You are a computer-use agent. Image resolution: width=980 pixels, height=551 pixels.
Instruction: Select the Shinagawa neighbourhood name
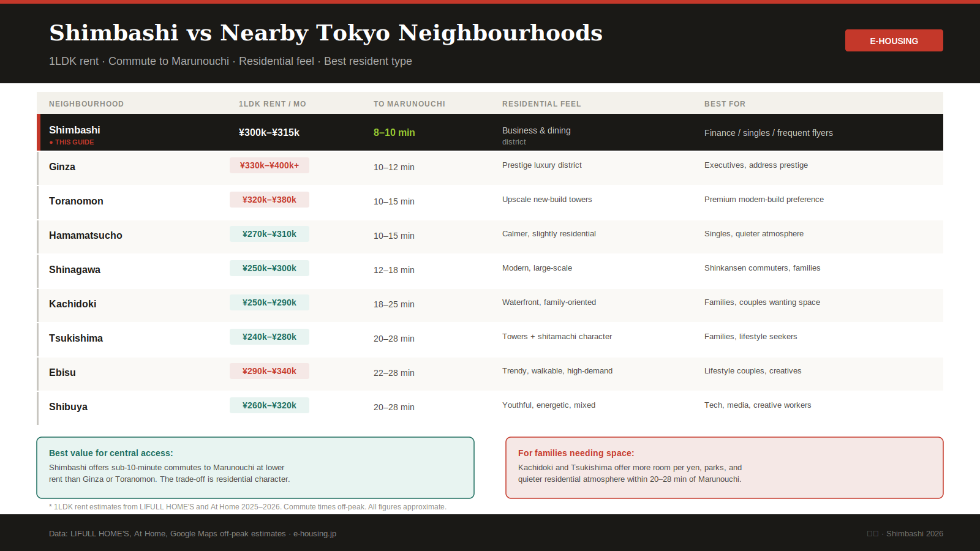[75, 269]
